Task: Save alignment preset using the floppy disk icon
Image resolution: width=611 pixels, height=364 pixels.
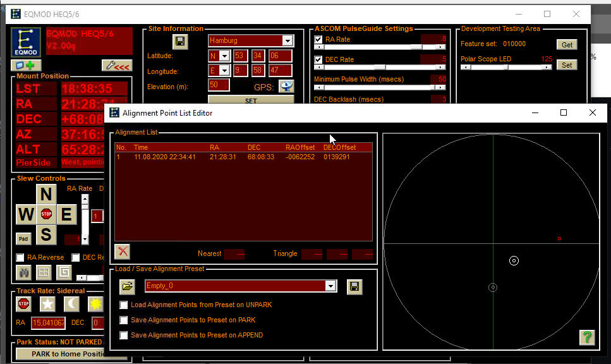Action: (x=354, y=286)
